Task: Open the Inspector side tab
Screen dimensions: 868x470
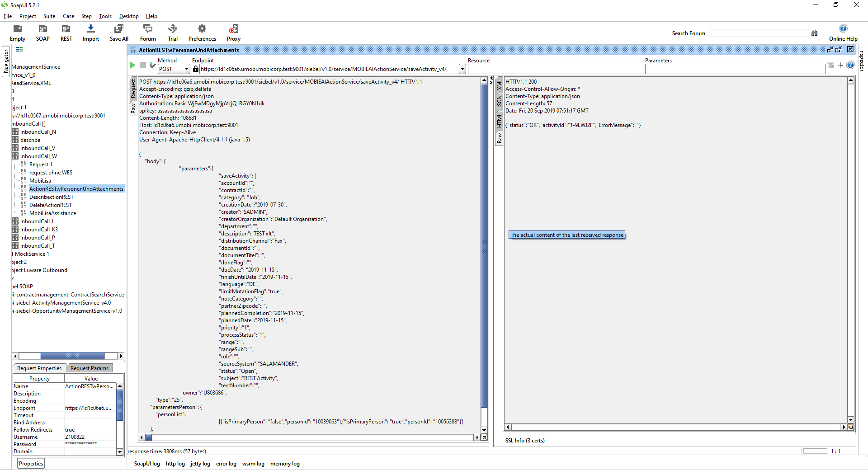Action: 862,60
